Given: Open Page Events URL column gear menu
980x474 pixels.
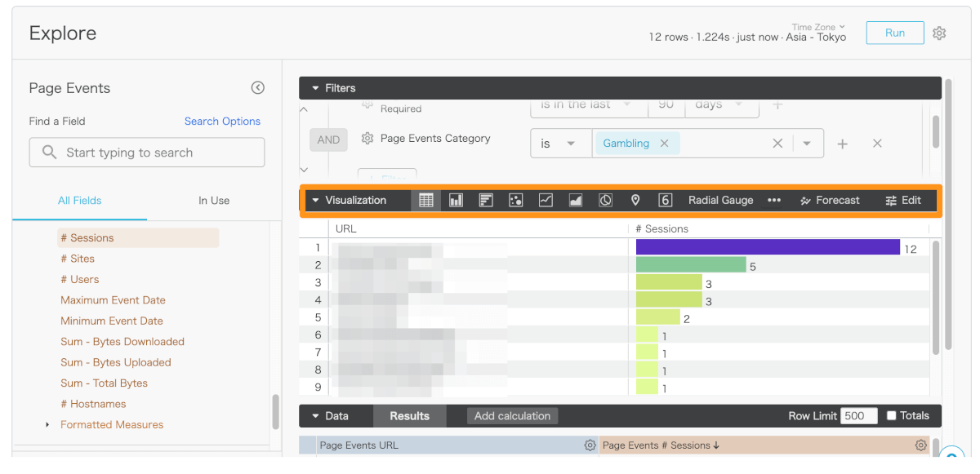Looking at the screenshot, I should click(x=590, y=445).
